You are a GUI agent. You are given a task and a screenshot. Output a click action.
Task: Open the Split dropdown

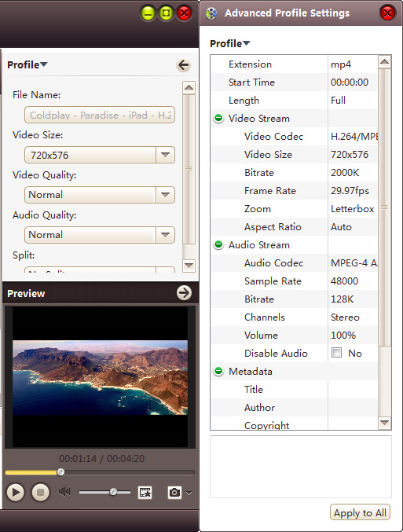pos(165,270)
